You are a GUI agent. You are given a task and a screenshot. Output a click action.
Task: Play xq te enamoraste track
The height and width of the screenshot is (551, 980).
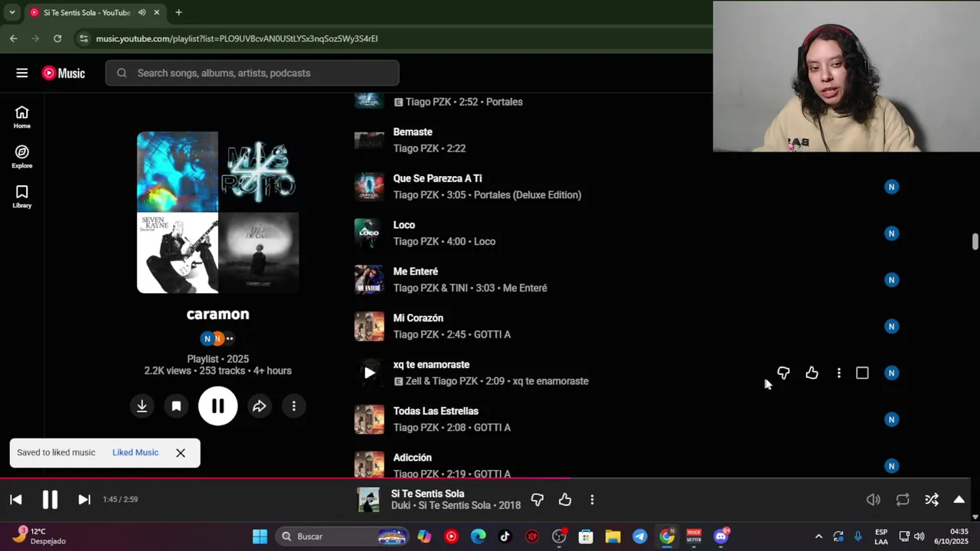point(369,373)
